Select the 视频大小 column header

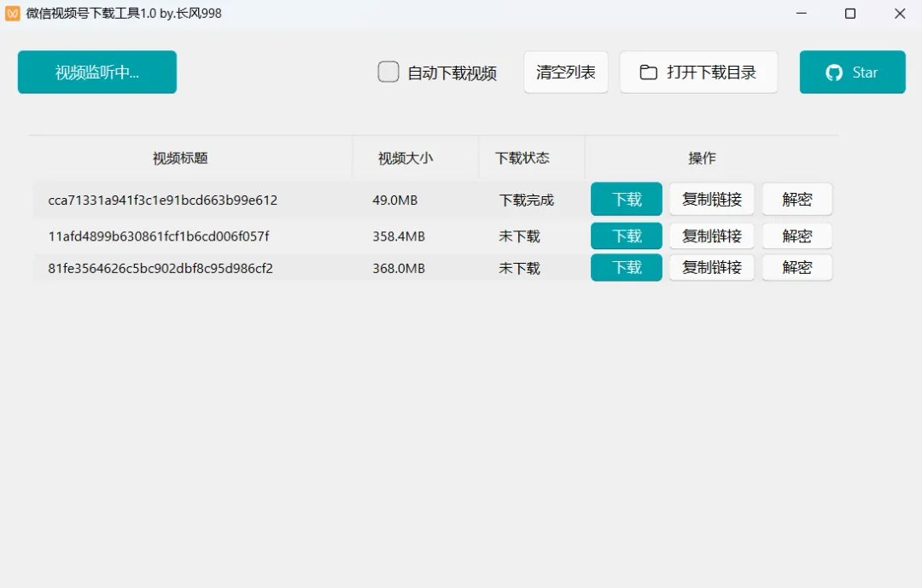(x=415, y=158)
